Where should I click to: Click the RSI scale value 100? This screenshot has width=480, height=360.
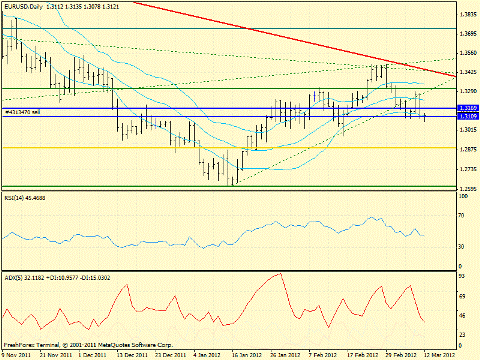click(463, 196)
